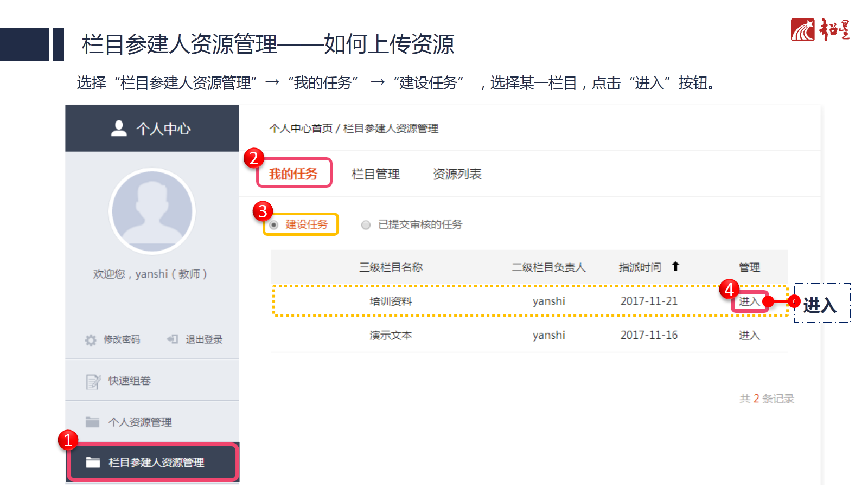Click the logout arrow icon
This screenshot has height=488, width=868.
[x=173, y=339]
